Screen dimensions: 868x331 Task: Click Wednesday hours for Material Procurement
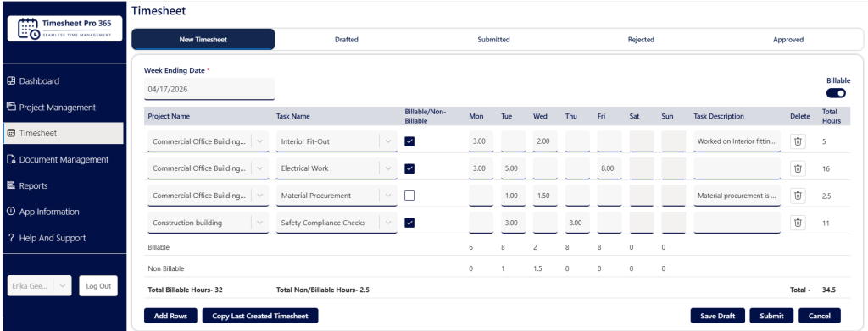click(545, 196)
